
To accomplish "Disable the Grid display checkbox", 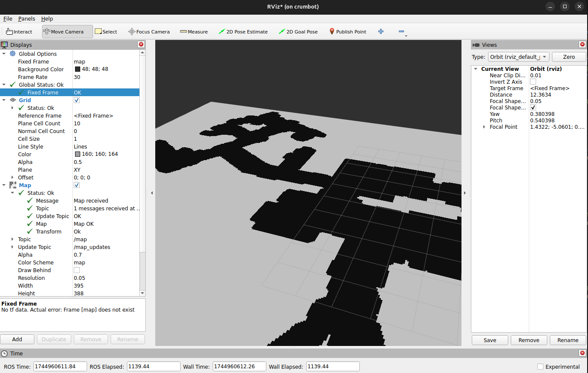I will click(76, 100).
